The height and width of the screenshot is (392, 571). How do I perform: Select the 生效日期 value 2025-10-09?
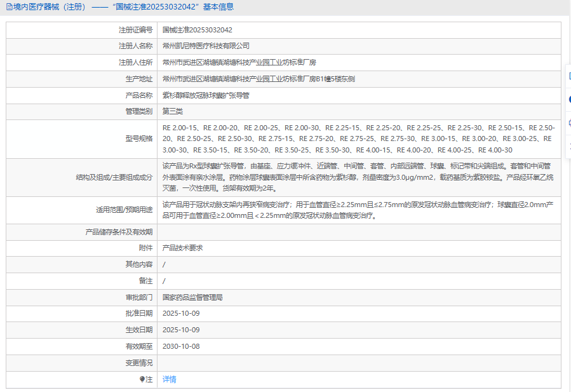click(x=181, y=330)
